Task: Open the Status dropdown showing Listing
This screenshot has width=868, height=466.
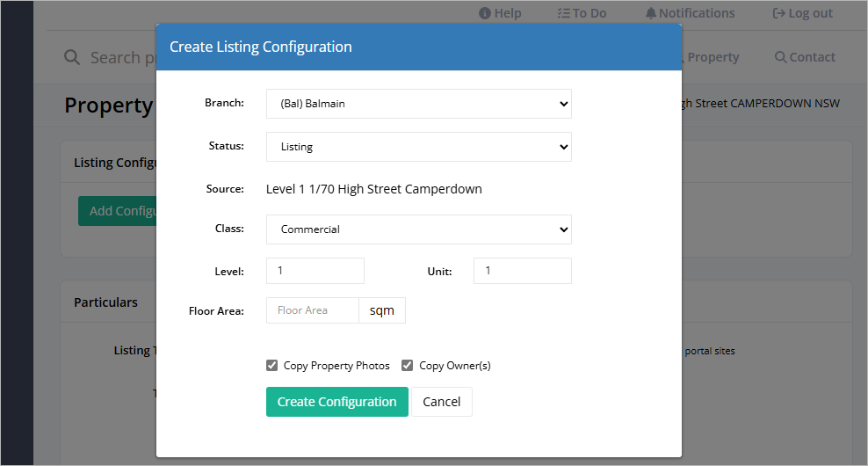Action: pos(418,147)
